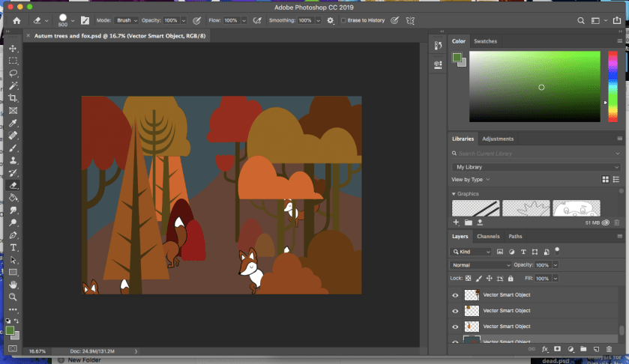Switch to the Channels tab
This screenshot has height=364, width=629.
coord(488,237)
